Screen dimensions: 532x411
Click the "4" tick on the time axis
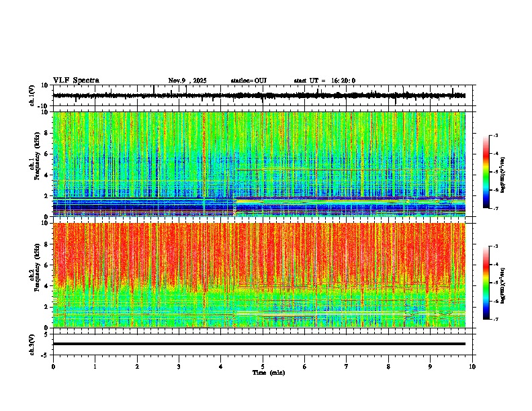[221, 367]
